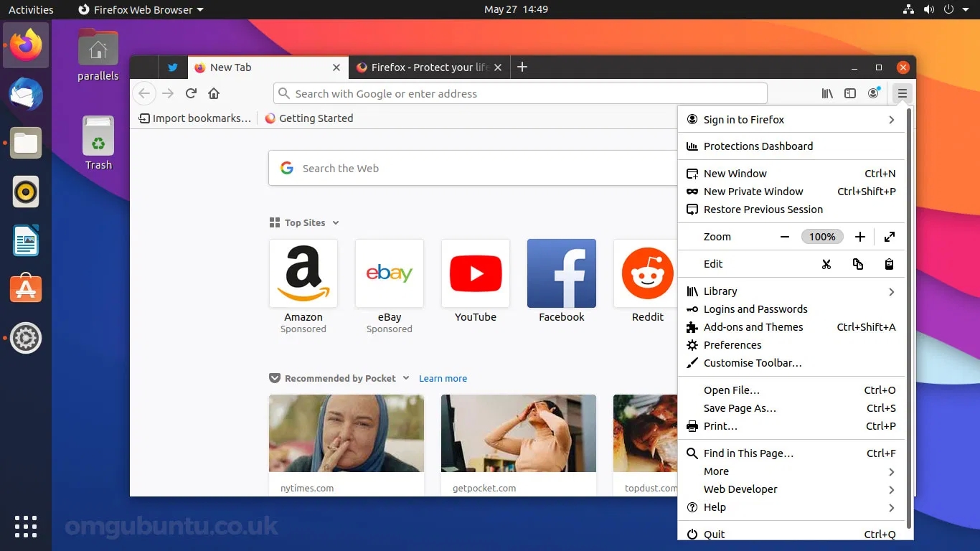Open Getting Started bookmark
The image size is (980, 551).
[x=309, y=118]
